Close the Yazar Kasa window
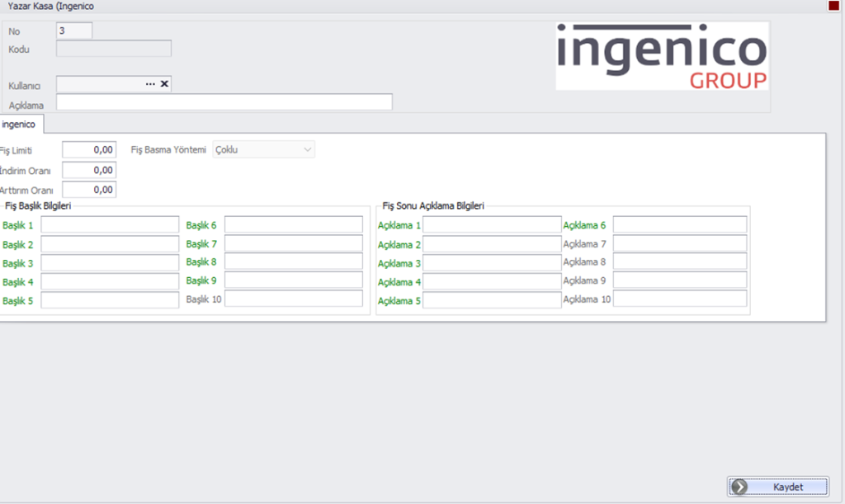 click(833, 6)
